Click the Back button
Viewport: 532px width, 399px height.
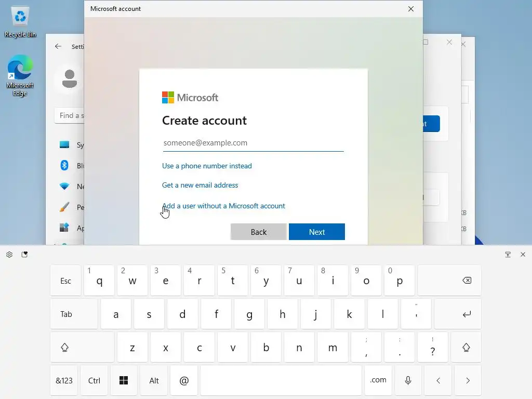click(x=259, y=232)
